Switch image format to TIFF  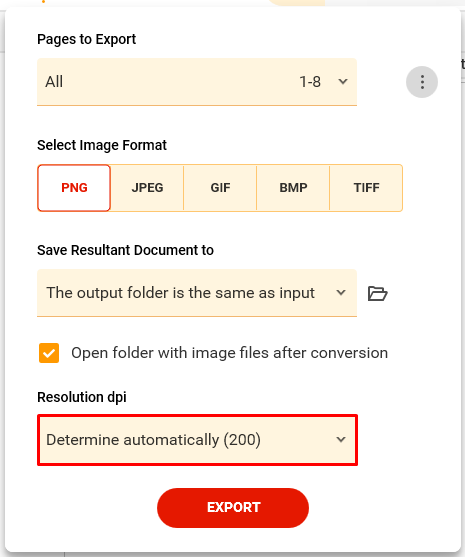(366, 188)
